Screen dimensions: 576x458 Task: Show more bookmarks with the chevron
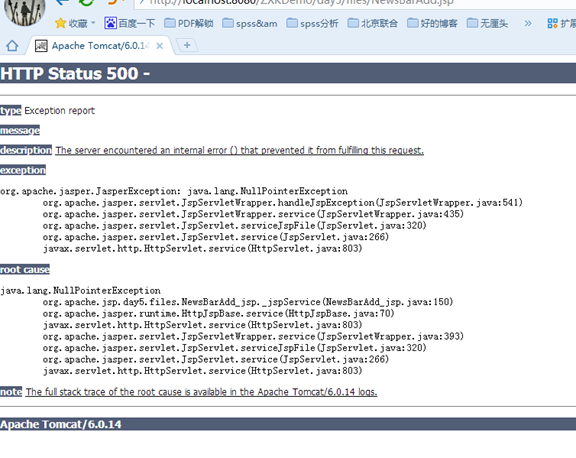(528, 24)
